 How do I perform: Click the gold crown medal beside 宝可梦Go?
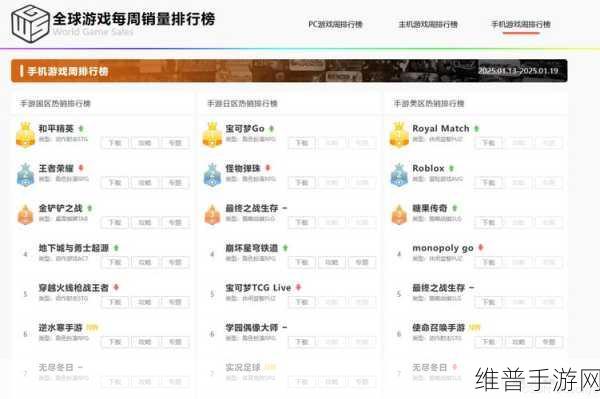[212, 135]
